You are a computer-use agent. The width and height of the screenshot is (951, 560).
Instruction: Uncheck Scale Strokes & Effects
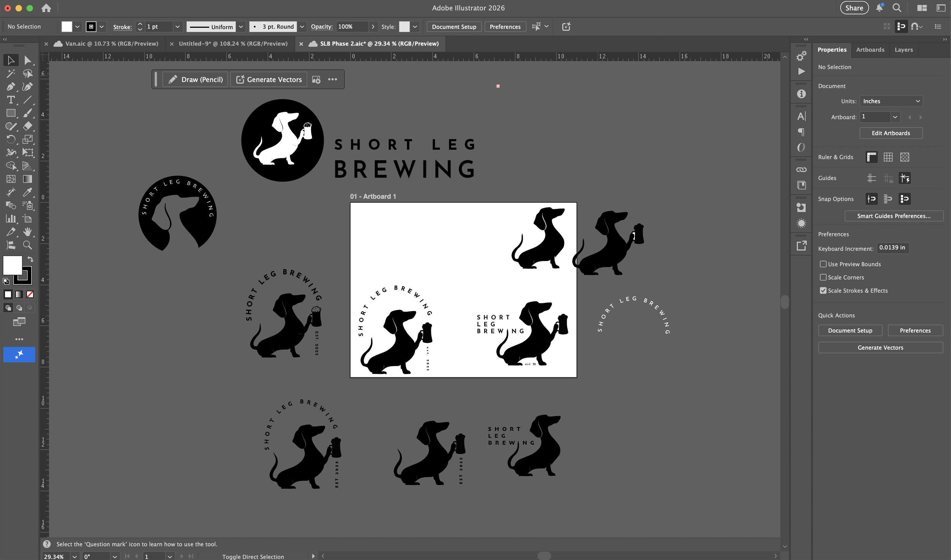823,291
